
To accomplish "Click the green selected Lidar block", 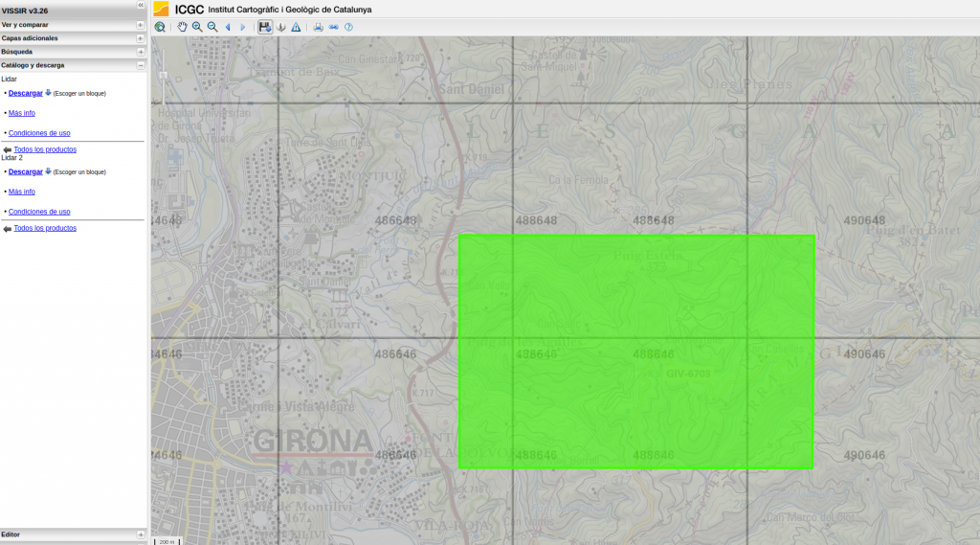I will pos(635,351).
